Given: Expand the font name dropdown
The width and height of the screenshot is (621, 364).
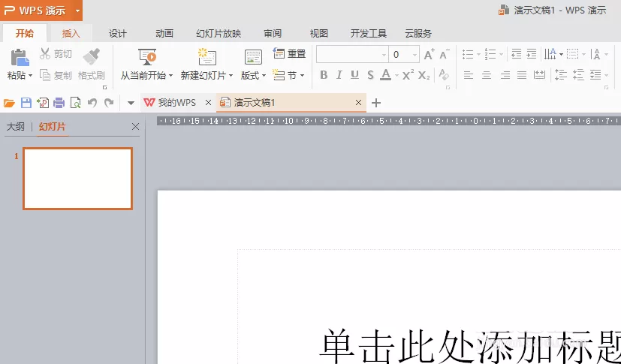Looking at the screenshot, I should (x=384, y=55).
